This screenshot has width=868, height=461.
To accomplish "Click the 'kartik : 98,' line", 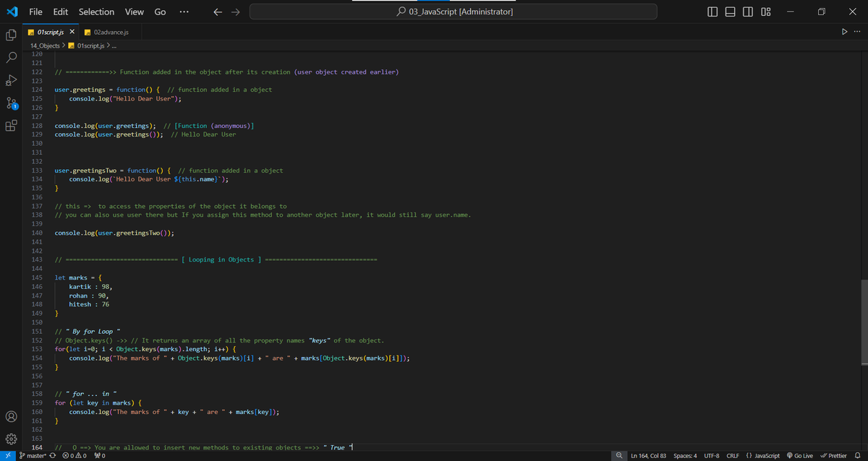I will pos(90,286).
